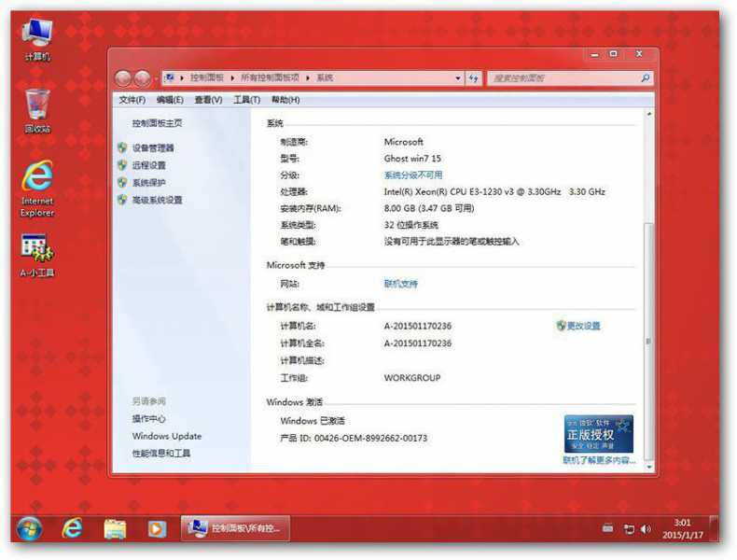Maximize the system window

click(613, 54)
